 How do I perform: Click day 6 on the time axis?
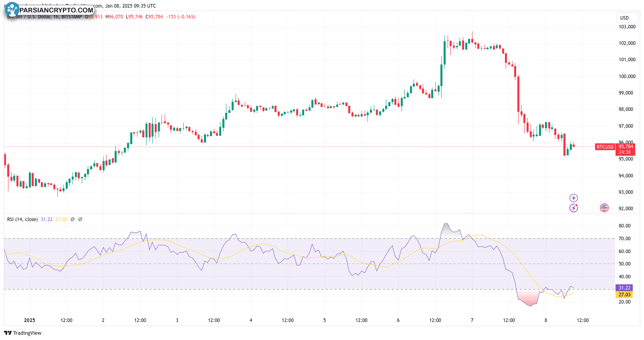tap(398, 320)
